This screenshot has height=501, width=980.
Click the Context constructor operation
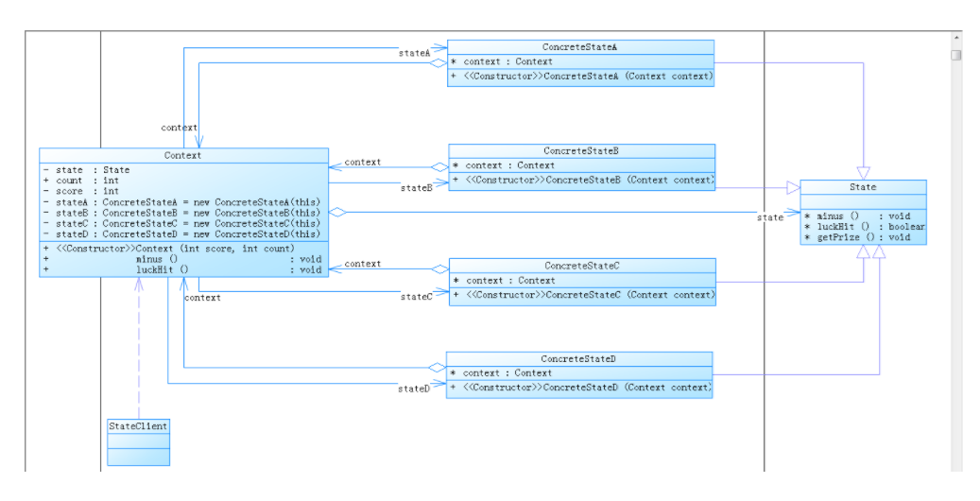coord(169,249)
